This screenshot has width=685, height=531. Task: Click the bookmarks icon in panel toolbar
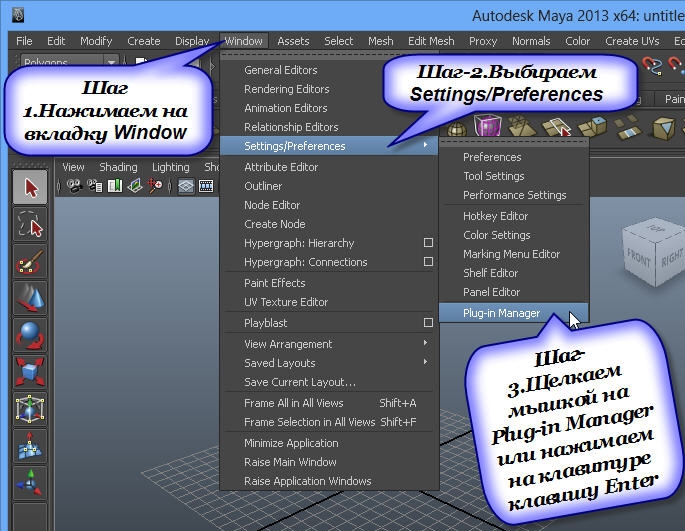coord(115,186)
